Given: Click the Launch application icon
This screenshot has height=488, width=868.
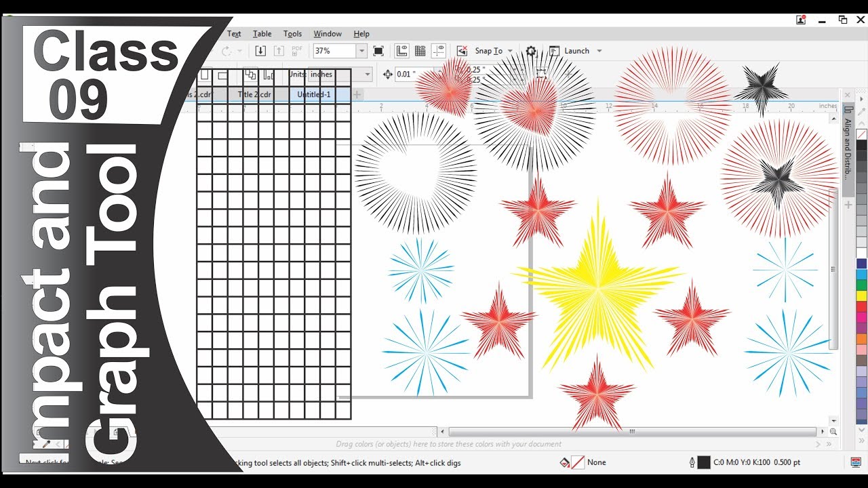Looking at the screenshot, I should point(554,51).
